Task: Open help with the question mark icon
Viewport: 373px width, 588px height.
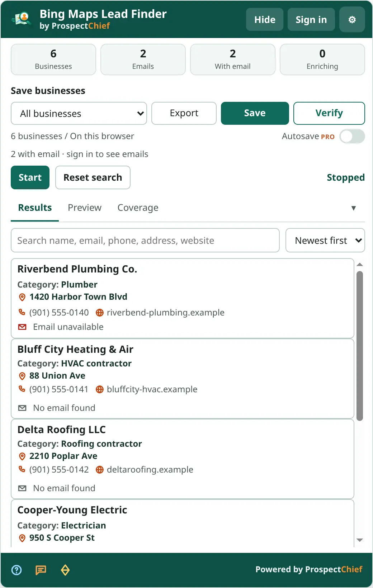Action: pos(16,570)
